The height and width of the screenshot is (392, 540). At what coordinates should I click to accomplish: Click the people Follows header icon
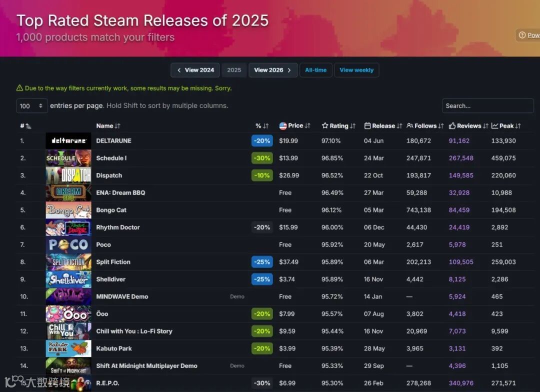coord(410,125)
